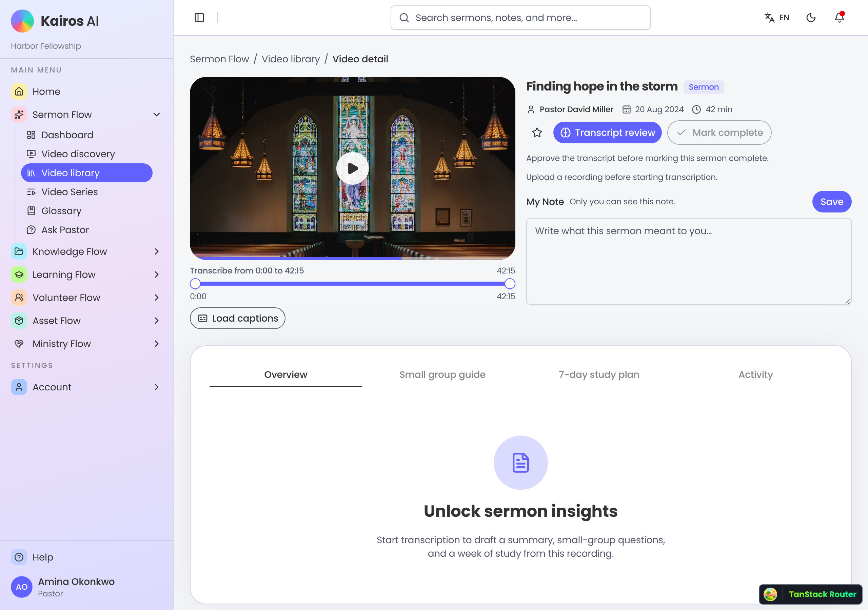This screenshot has height=610, width=868.
Task: Click the document icon above Unlock sermon insights
Action: [520, 463]
